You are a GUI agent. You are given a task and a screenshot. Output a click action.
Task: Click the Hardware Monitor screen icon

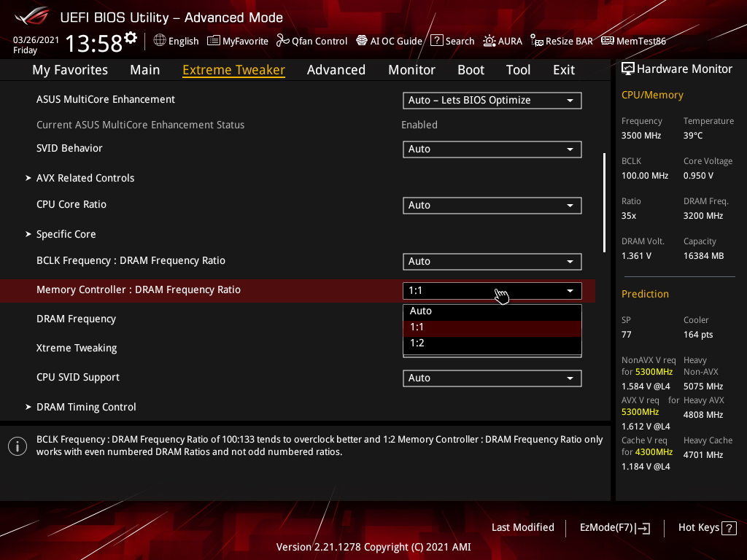[x=628, y=69]
